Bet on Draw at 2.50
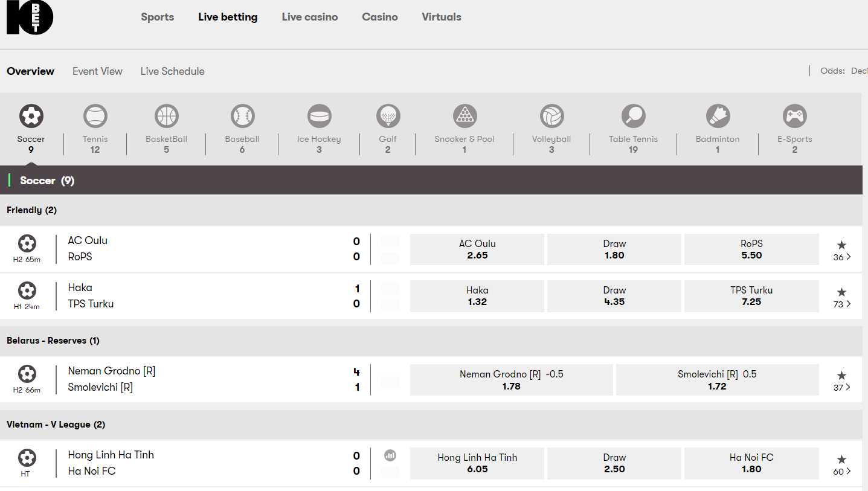868x491 pixels. click(x=614, y=464)
